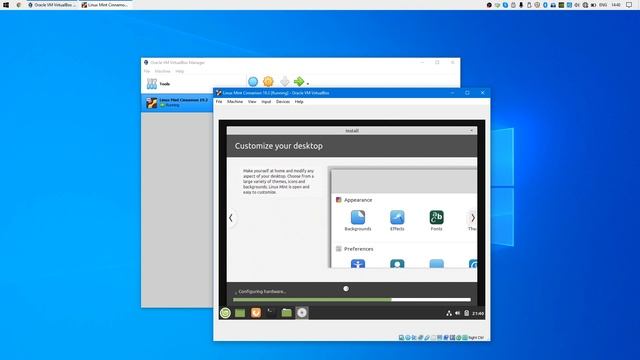Screen dimensions: 640x360
Task: Open Help menu in VirtualBox Manager
Action: coord(180,71)
